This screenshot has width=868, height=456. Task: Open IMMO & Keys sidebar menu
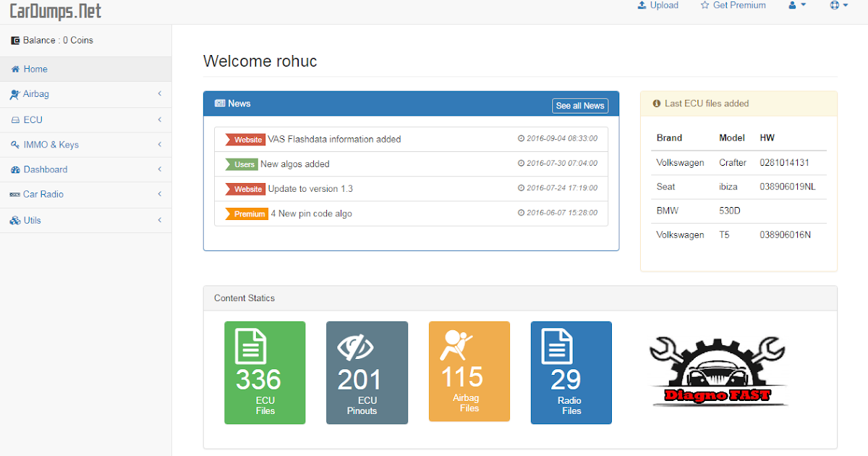85,145
